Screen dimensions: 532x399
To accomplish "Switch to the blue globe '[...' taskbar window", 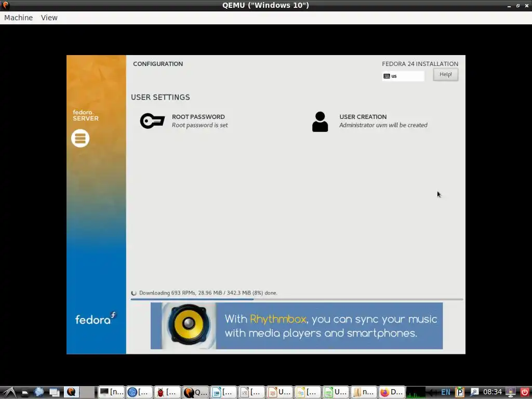I will point(139,392).
